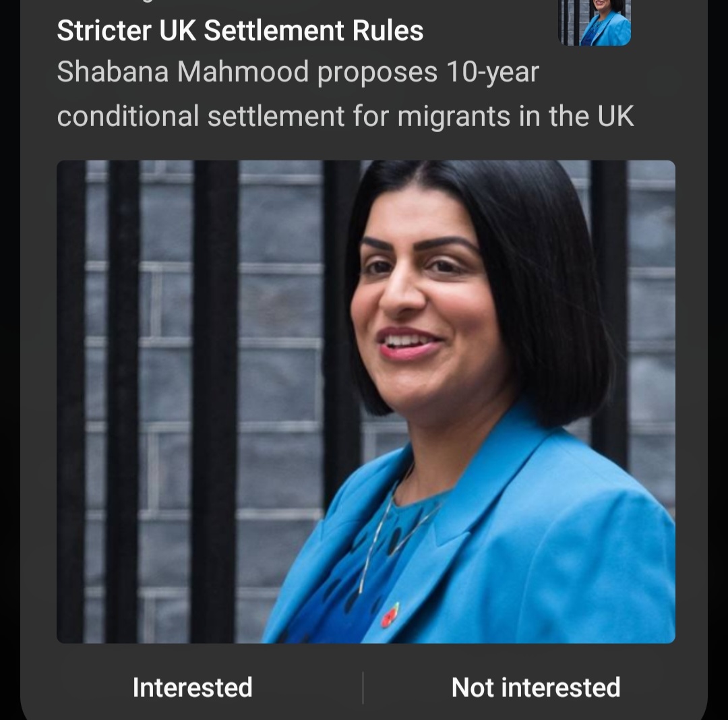Image resolution: width=728 pixels, height=720 pixels.
Task: Tap the word 'Stricter' in the headline
Action: point(104,30)
